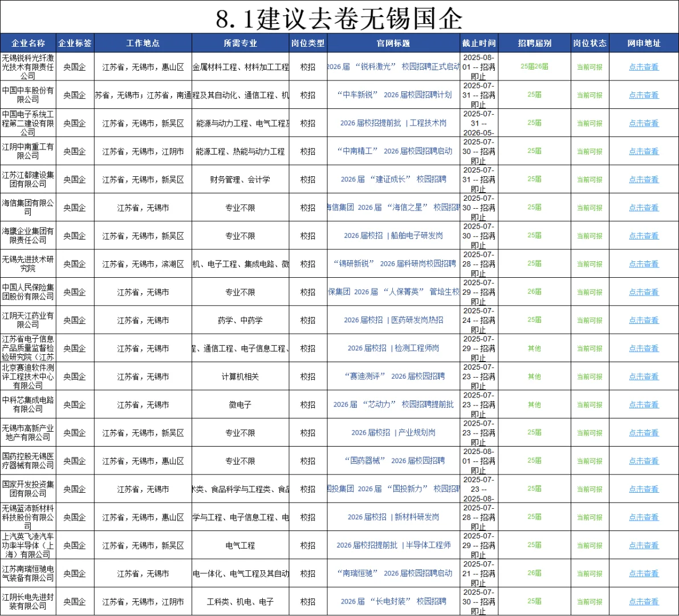The image size is (679, 616).
Task: Open 点击查看 link for 江阴长电先进封装 row
Action: (644, 602)
